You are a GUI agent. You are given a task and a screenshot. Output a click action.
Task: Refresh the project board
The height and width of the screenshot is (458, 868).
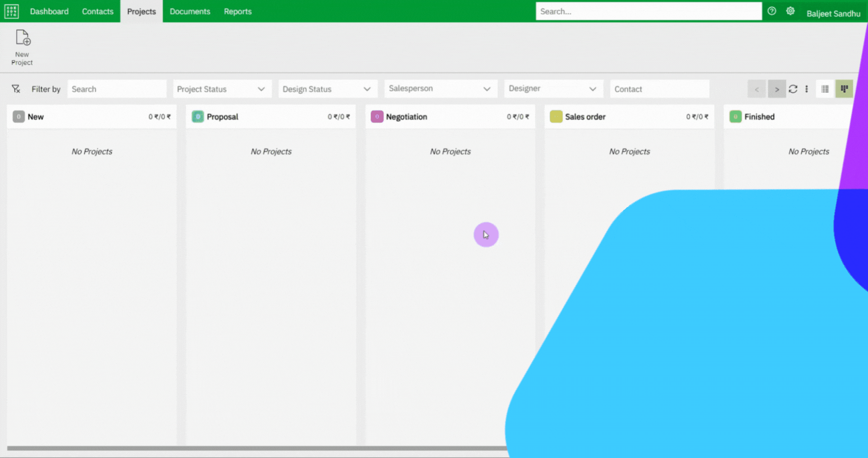(x=793, y=89)
